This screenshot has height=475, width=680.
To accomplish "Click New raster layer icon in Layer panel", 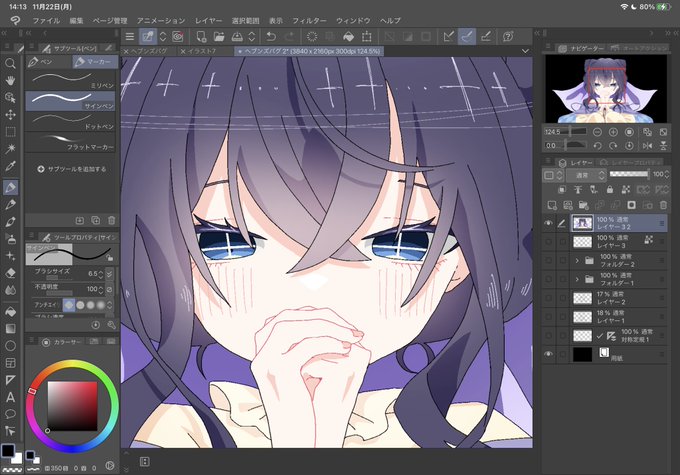I will pos(552,205).
